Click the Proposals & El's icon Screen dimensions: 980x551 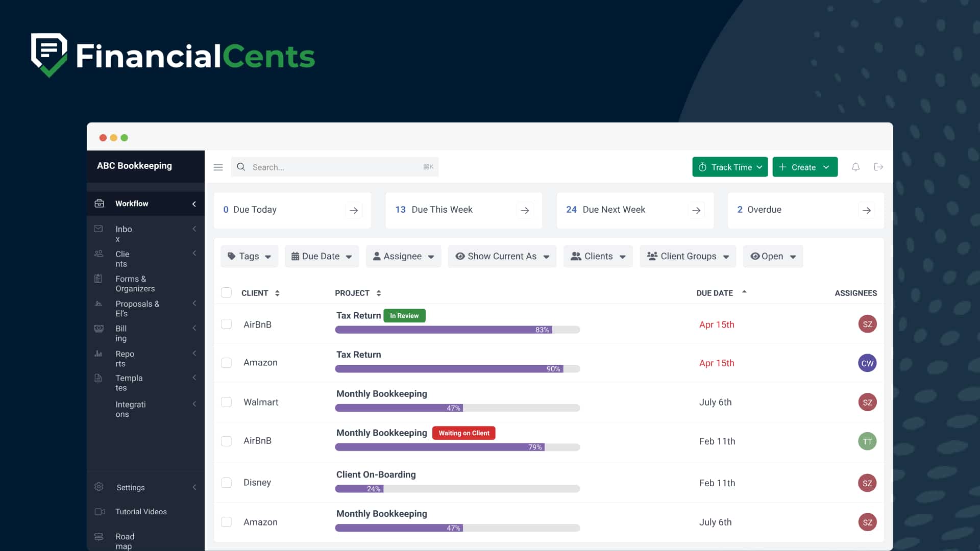tap(99, 304)
